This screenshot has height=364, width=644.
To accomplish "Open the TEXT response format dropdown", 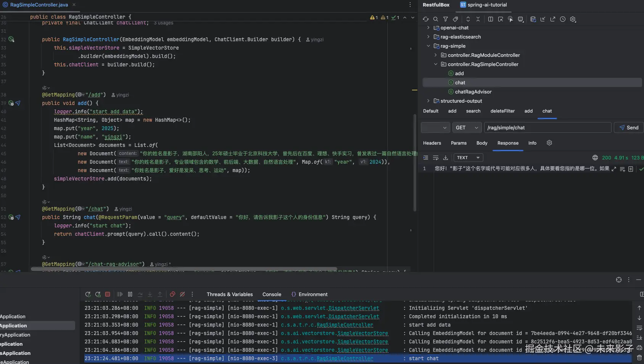I will click(468, 158).
